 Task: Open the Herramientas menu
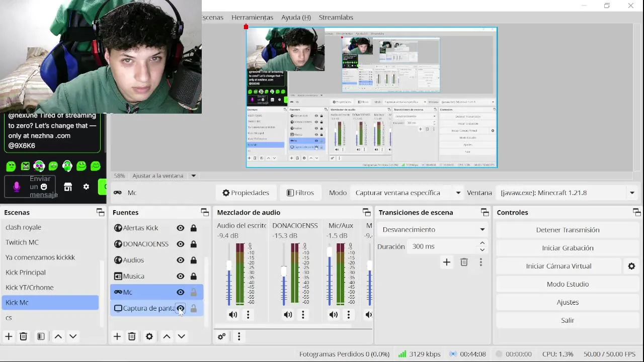click(252, 17)
